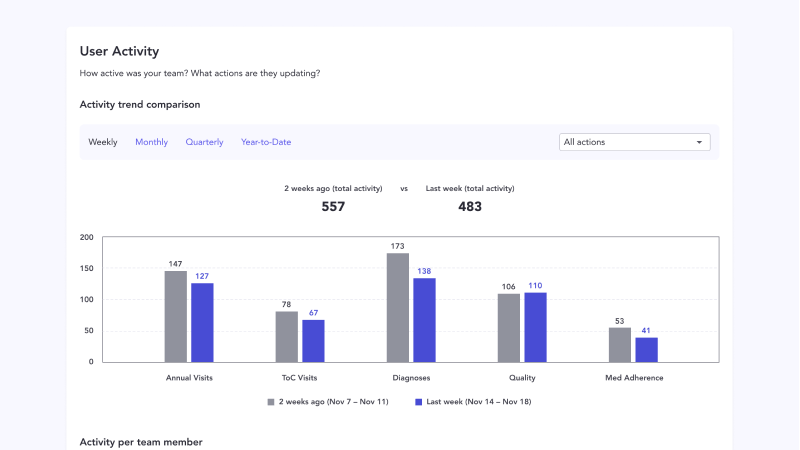Click the blue legend swatch for Last week
This screenshot has width=800, height=450.
[418, 401]
